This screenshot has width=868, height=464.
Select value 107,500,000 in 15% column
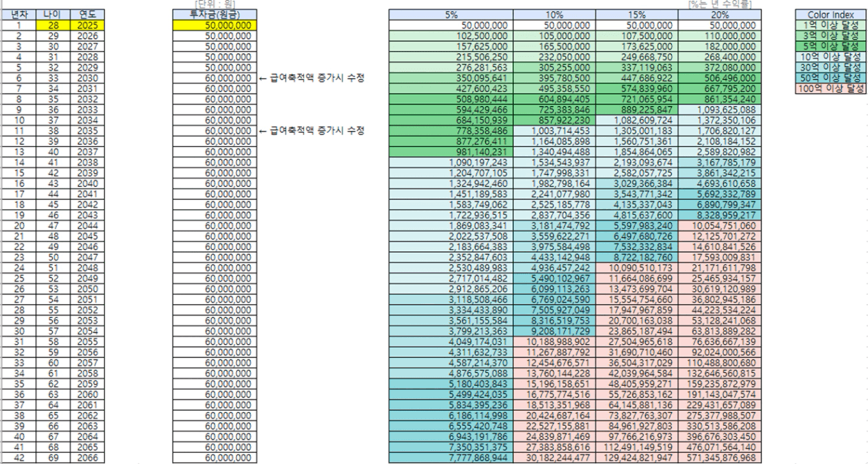637,35
